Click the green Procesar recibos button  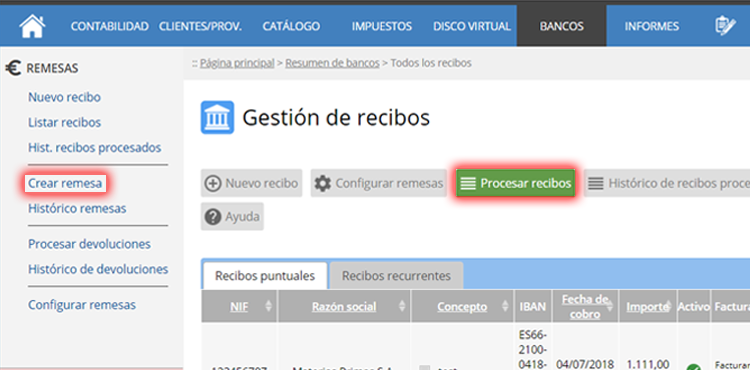516,183
